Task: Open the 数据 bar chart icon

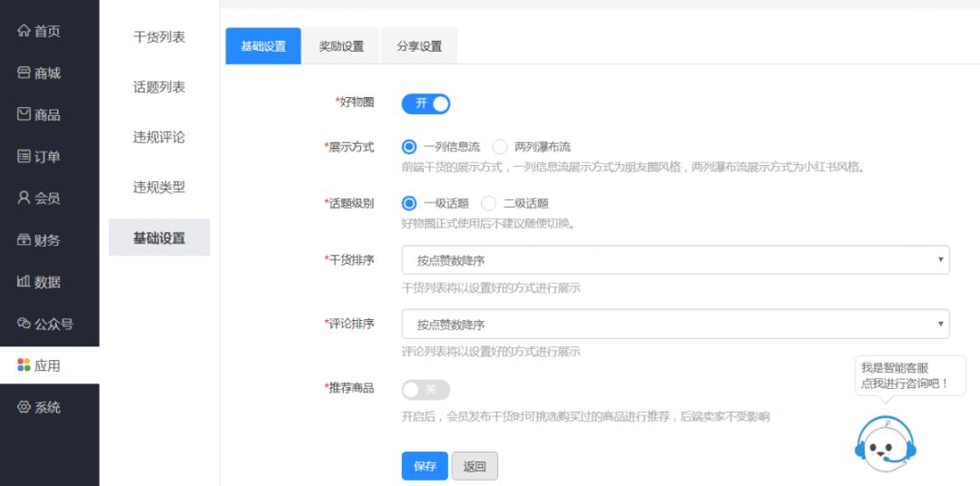Action: coord(24,282)
